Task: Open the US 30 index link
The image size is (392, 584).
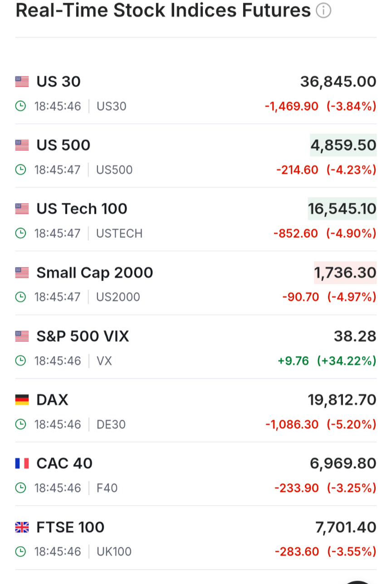Action: [x=59, y=82]
